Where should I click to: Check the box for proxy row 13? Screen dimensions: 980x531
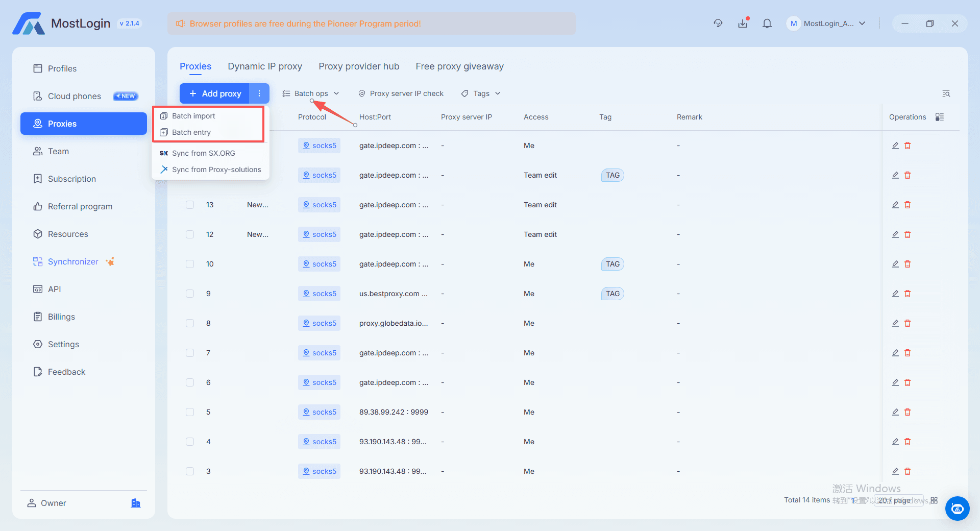190,205
